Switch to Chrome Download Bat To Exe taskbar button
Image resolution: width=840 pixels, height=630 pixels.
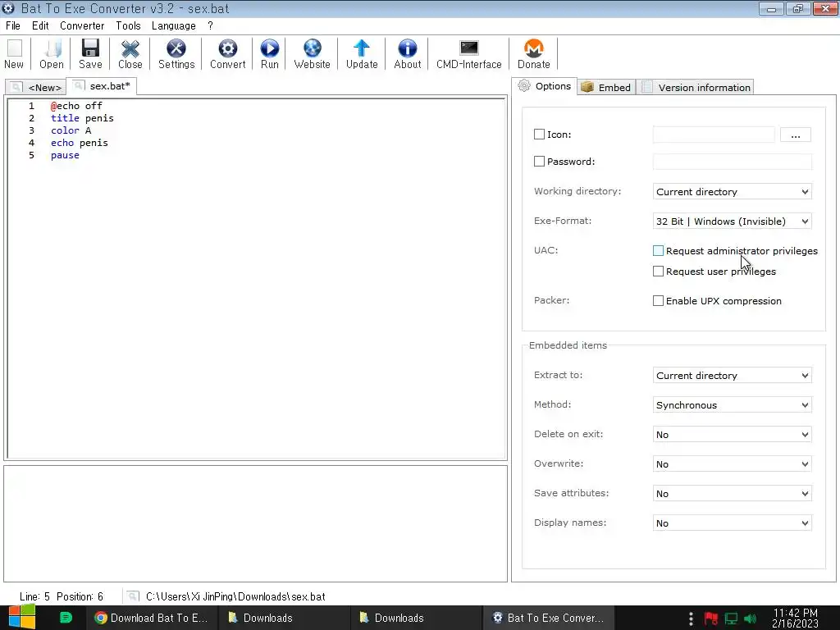[152, 618]
